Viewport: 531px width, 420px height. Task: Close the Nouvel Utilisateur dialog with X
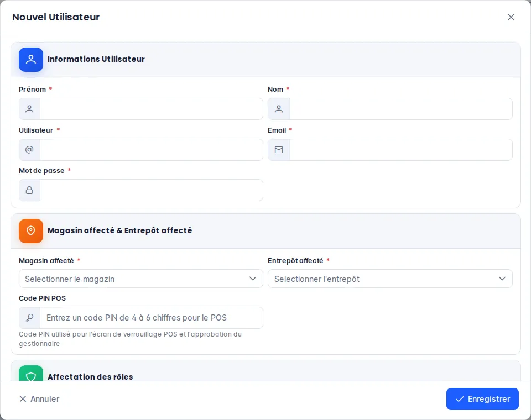(511, 17)
